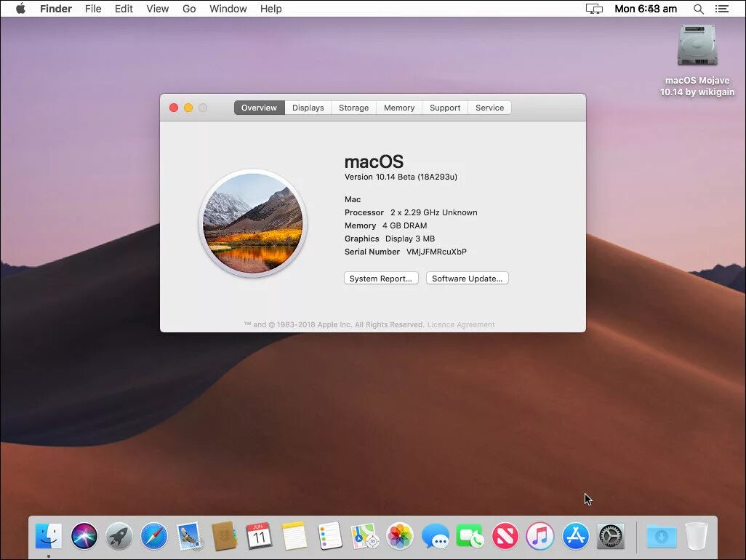Open Messages speech bubble icon in Dock

pyautogui.click(x=435, y=536)
